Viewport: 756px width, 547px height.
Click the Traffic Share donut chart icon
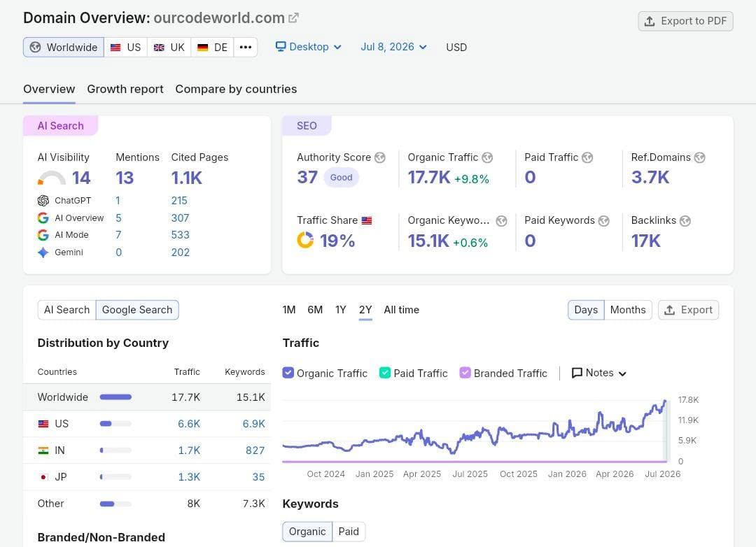[x=305, y=240]
